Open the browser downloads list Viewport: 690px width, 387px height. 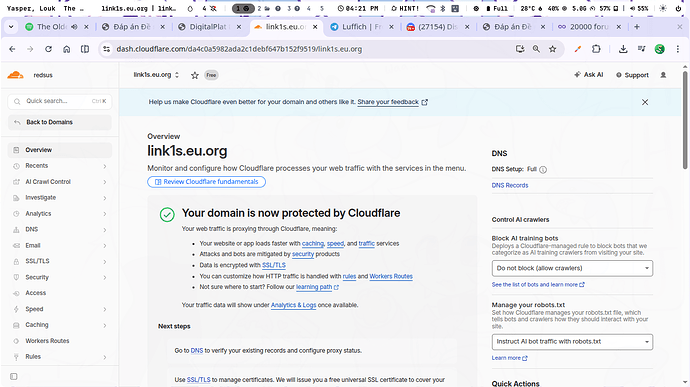(623, 49)
